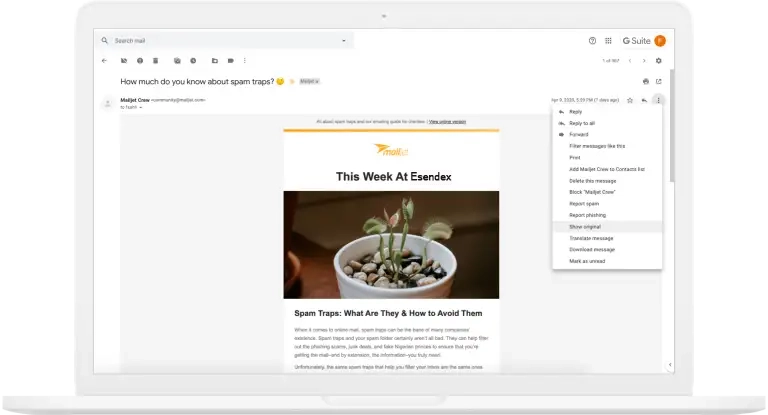Select Reply to all in menu
The image size is (768, 415).
pos(607,123)
